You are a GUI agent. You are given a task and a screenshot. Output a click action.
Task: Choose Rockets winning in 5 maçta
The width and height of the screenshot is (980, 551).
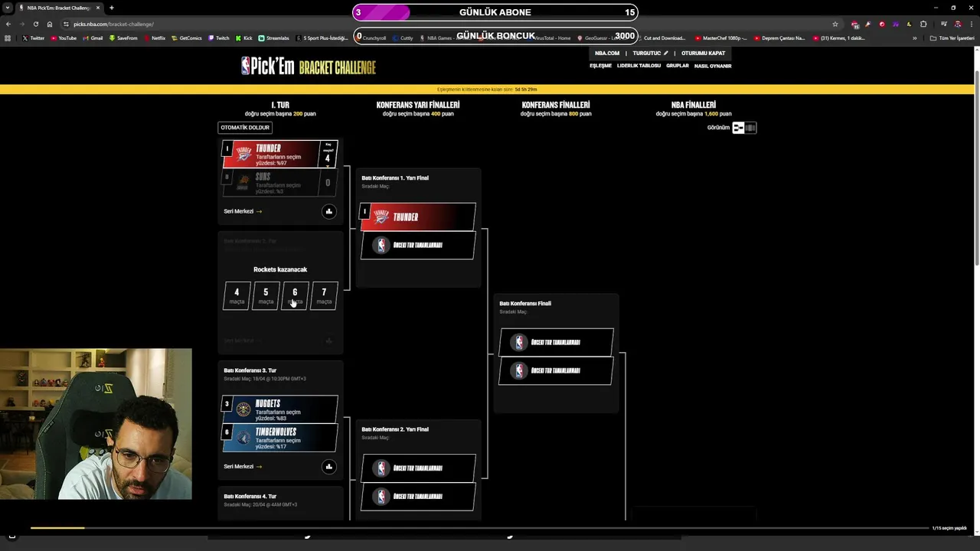click(x=266, y=295)
